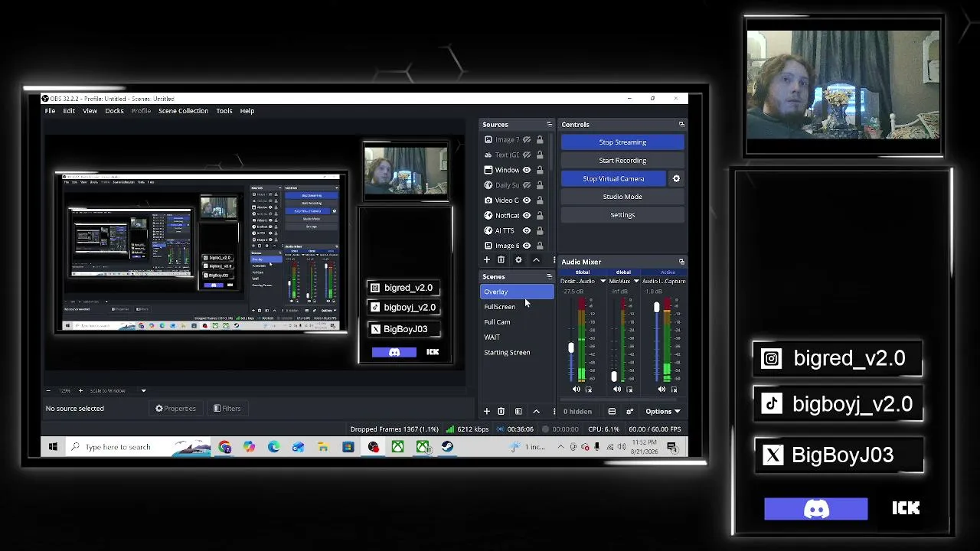Viewport: 980px width, 551px height.
Task: Open preview Scale to Window dropdown
Action: point(143,390)
